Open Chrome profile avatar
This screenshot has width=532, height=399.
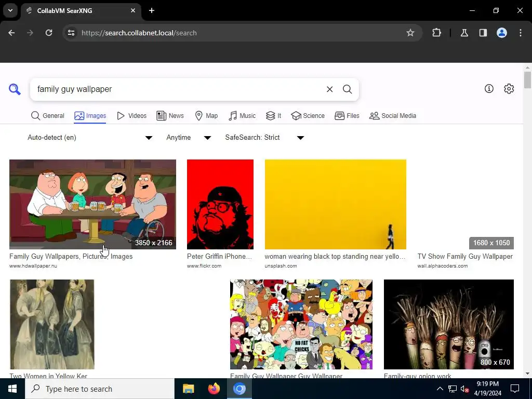coord(502,33)
